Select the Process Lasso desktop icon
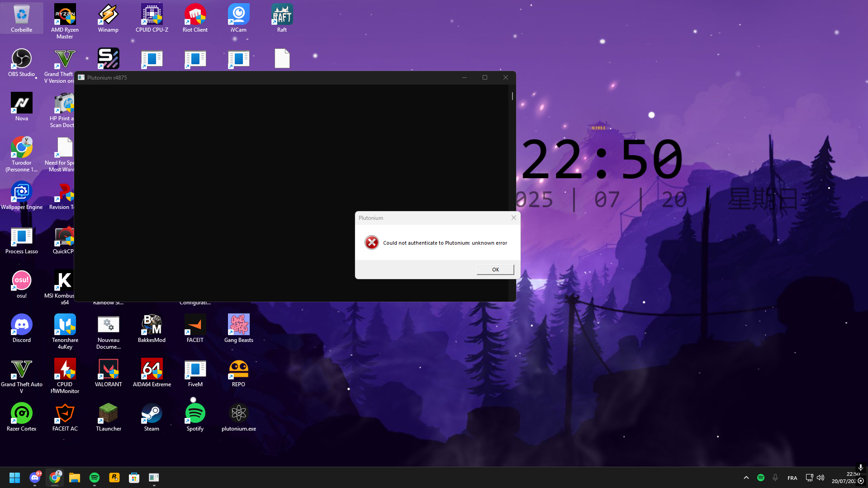Screen dimensions: 868x488 pyautogui.click(x=21, y=240)
